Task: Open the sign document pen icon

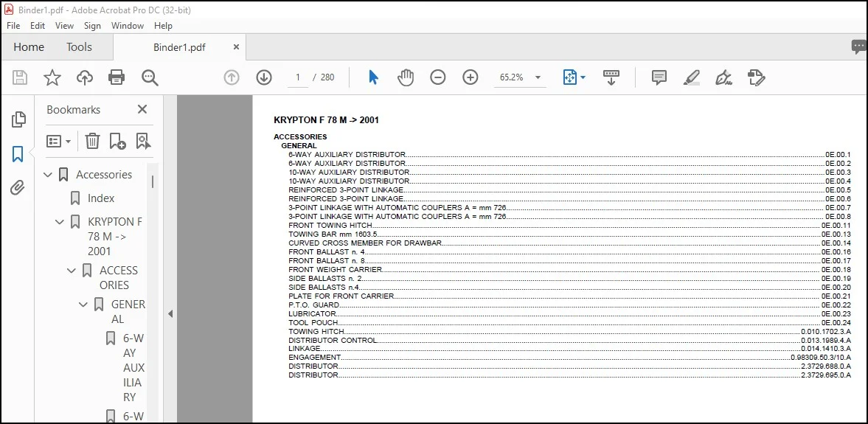Action: (x=723, y=77)
